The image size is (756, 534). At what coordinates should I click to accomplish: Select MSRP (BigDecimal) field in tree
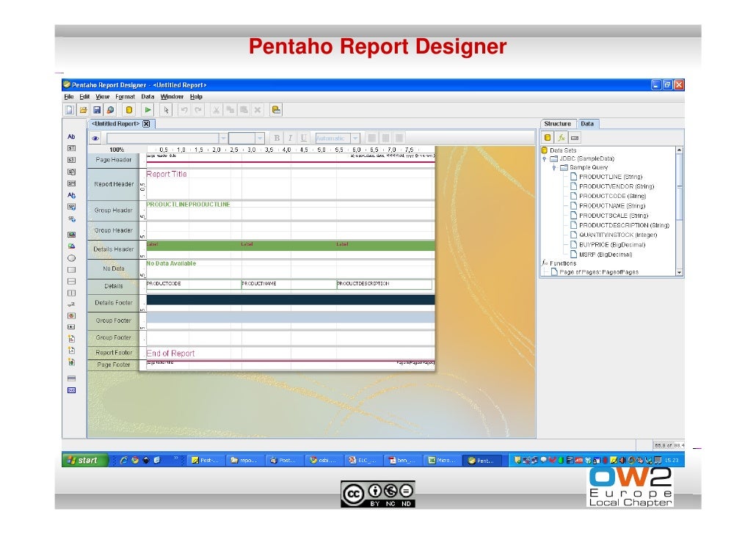pyautogui.click(x=605, y=255)
